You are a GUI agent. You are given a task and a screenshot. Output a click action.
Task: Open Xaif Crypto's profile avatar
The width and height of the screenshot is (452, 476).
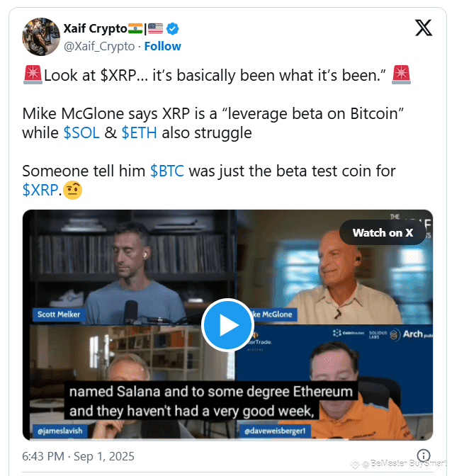pyautogui.click(x=41, y=37)
